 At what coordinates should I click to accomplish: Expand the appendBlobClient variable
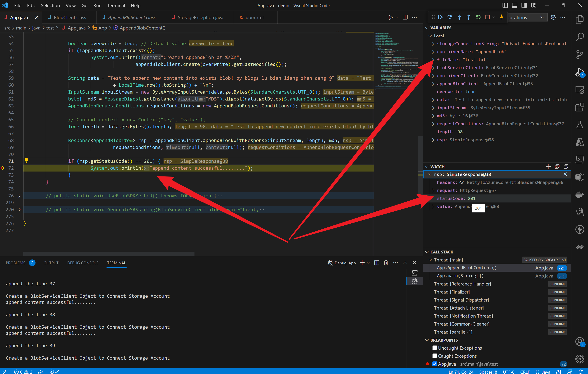click(x=433, y=84)
